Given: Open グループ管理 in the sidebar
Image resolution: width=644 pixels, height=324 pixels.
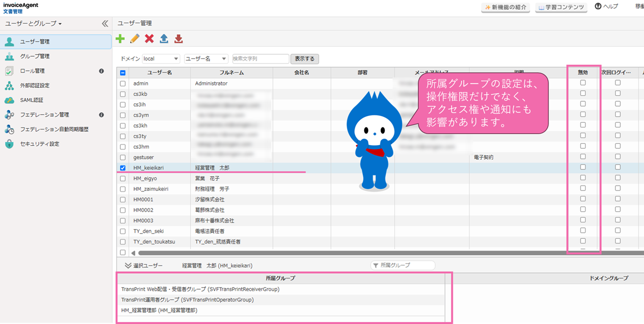Looking at the screenshot, I should coord(35,56).
